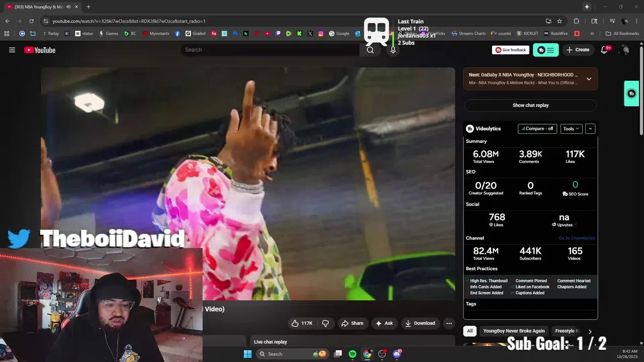Show more bookmarks with double chevron
Screen dimensions: 644x362
click(x=592, y=34)
